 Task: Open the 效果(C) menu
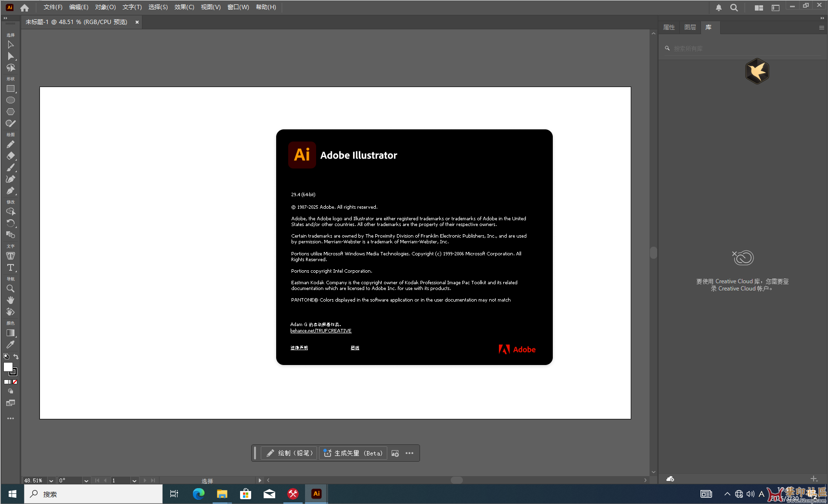pos(184,7)
